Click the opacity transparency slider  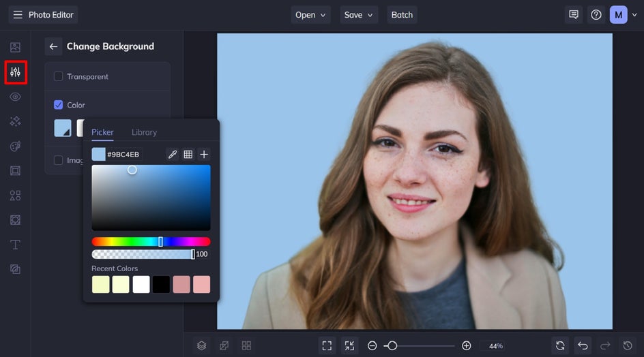[143, 254]
